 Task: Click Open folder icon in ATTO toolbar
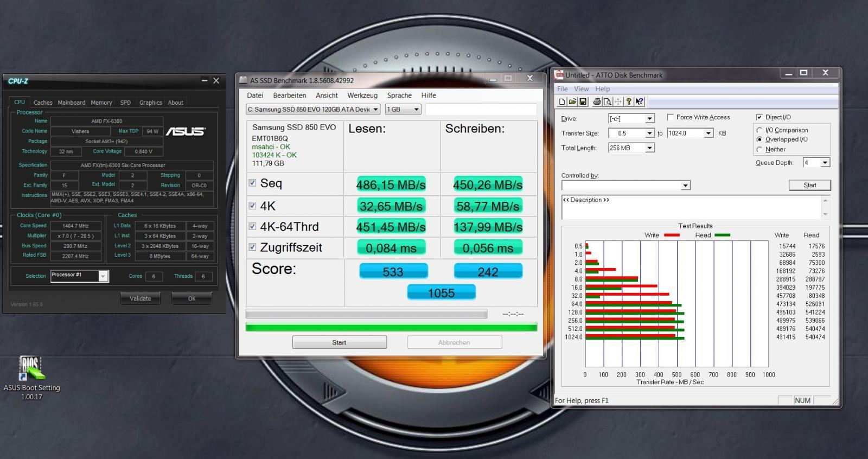point(572,101)
